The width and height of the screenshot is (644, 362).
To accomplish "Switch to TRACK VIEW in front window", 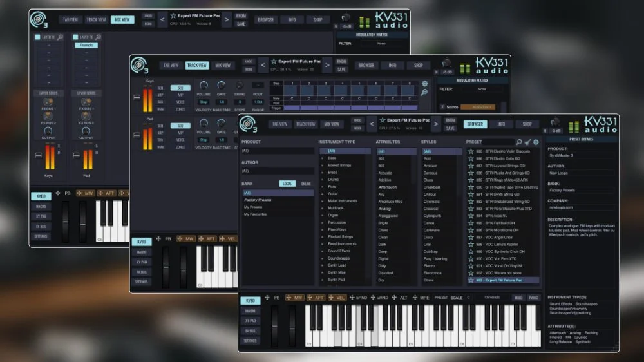I will point(305,124).
